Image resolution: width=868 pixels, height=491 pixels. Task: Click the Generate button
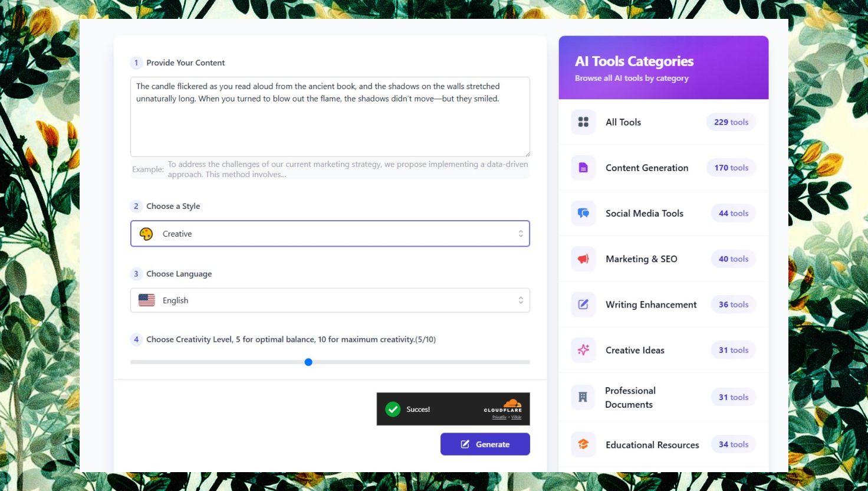[x=485, y=444]
